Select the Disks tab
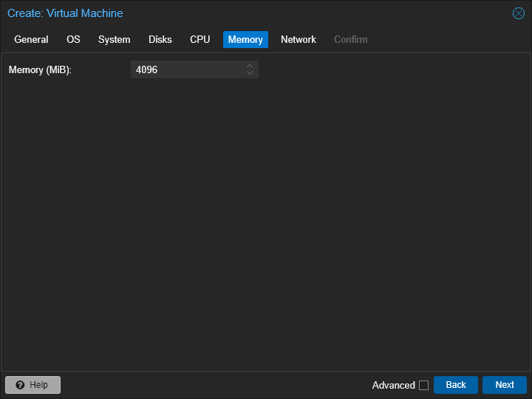Viewport: 532px width, 399px height. click(160, 40)
